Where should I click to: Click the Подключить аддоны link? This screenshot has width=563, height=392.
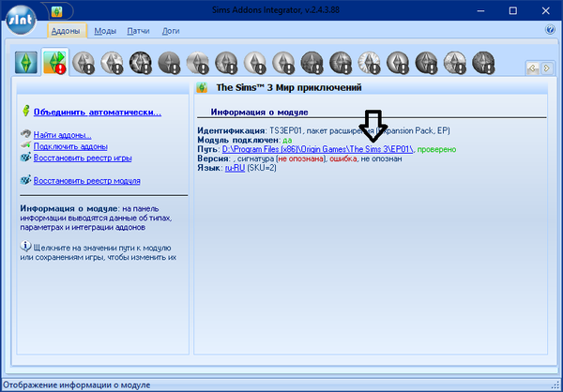pyautogui.click(x=70, y=146)
